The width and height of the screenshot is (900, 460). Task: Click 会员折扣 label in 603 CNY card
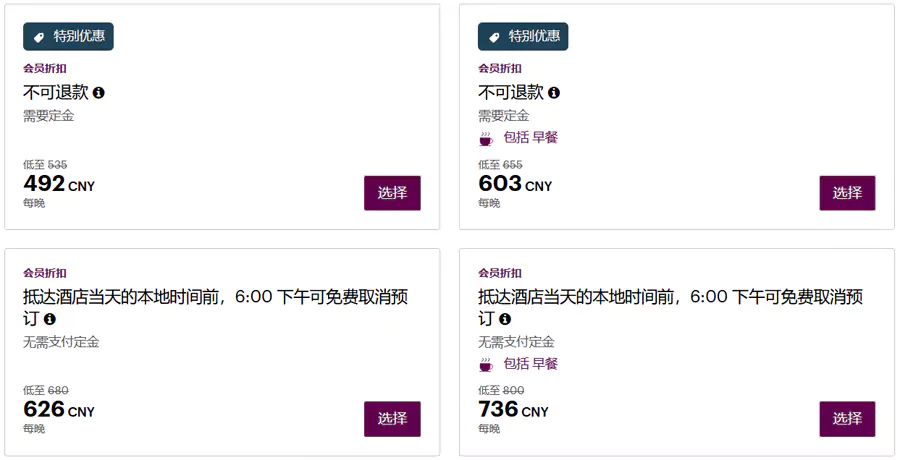[x=500, y=69]
